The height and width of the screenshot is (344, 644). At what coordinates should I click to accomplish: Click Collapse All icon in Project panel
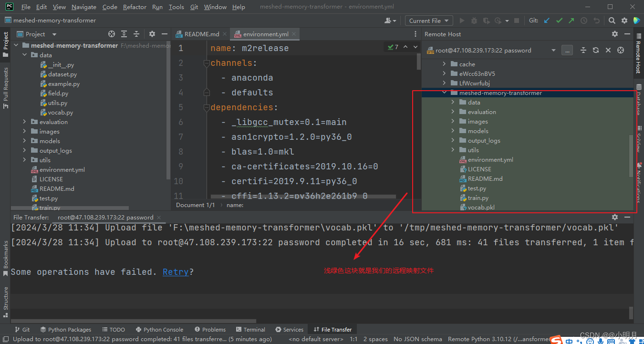pos(136,34)
